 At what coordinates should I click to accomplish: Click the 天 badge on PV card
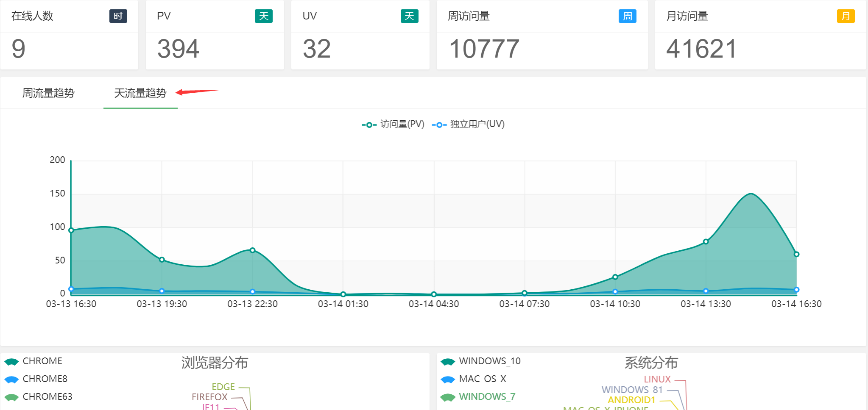(x=263, y=16)
